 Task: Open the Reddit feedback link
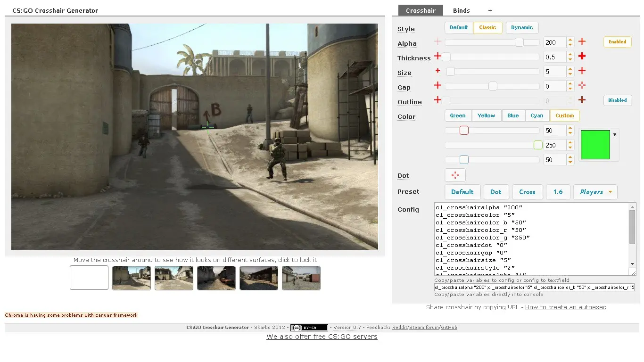(400, 328)
